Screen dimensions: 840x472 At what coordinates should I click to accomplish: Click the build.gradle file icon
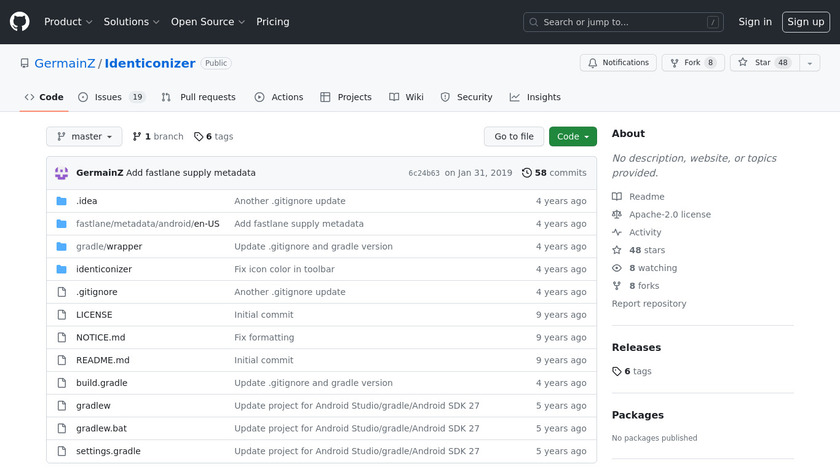pos(62,383)
